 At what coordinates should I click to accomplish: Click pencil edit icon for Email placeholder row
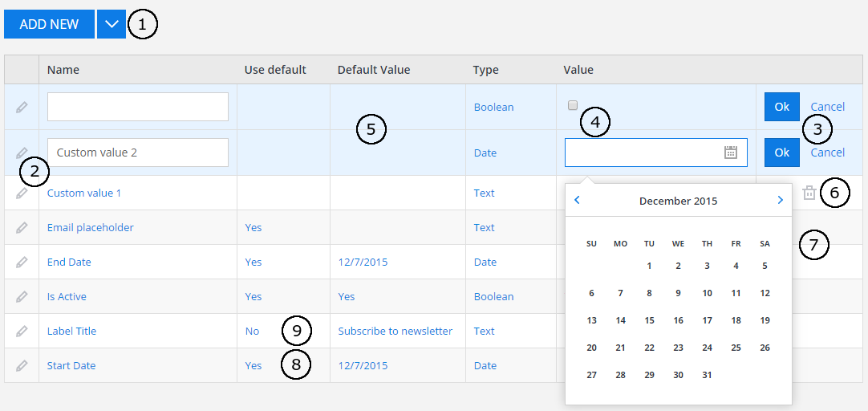point(22,228)
